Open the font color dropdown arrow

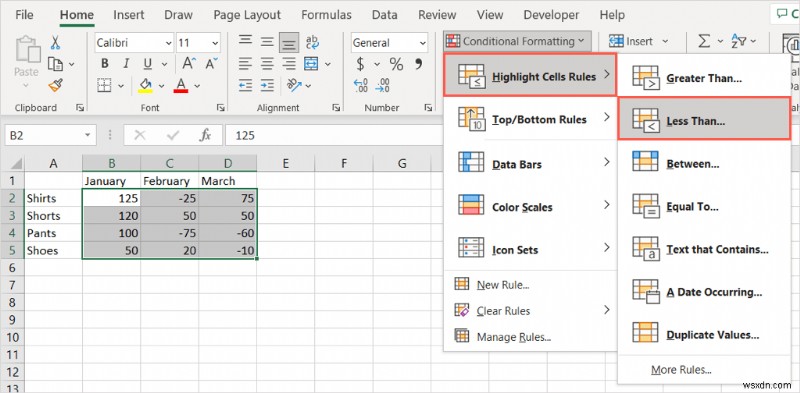click(197, 86)
